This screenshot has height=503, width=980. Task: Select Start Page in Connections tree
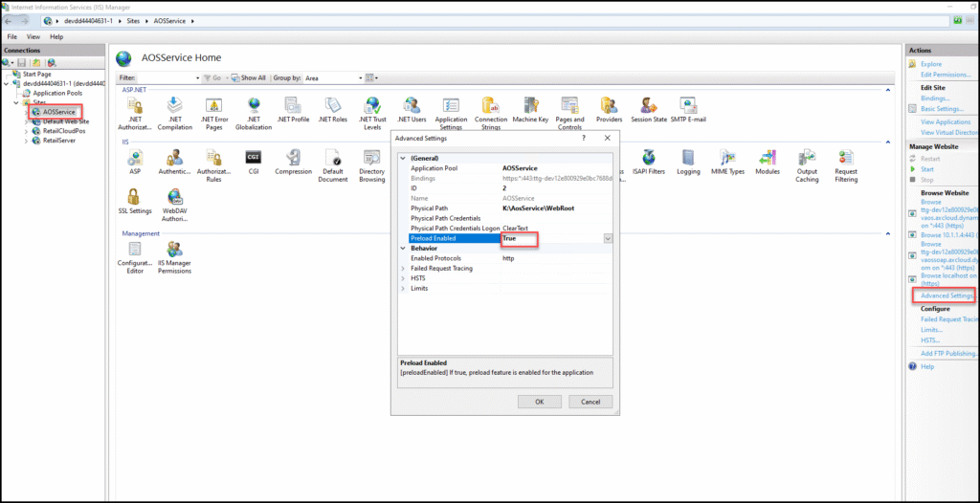(x=37, y=74)
